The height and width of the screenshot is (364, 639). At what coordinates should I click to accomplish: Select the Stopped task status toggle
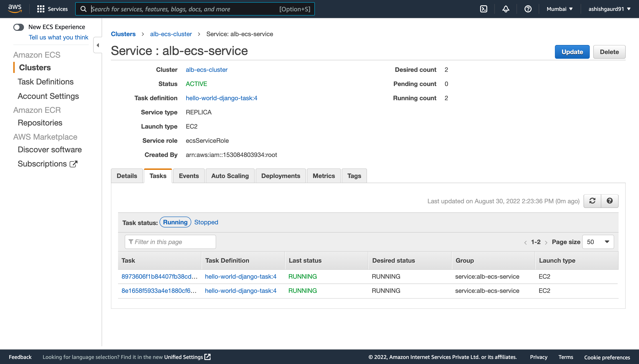click(x=206, y=222)
